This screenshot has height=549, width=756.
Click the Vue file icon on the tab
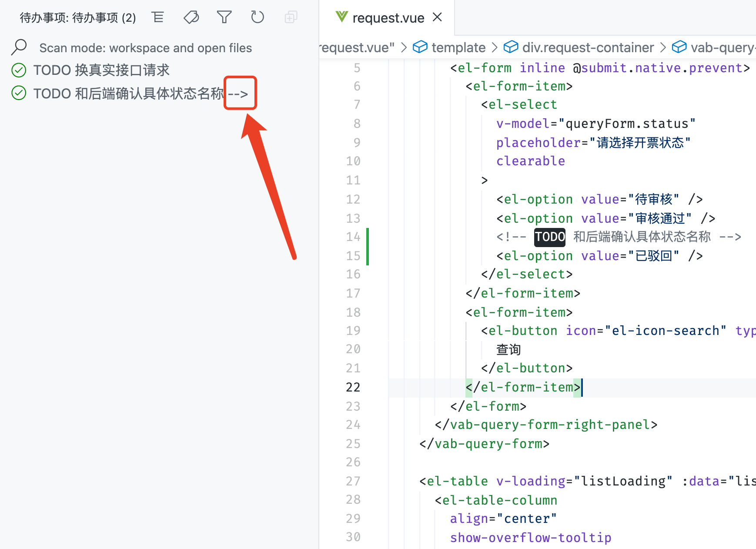(342, 17)
